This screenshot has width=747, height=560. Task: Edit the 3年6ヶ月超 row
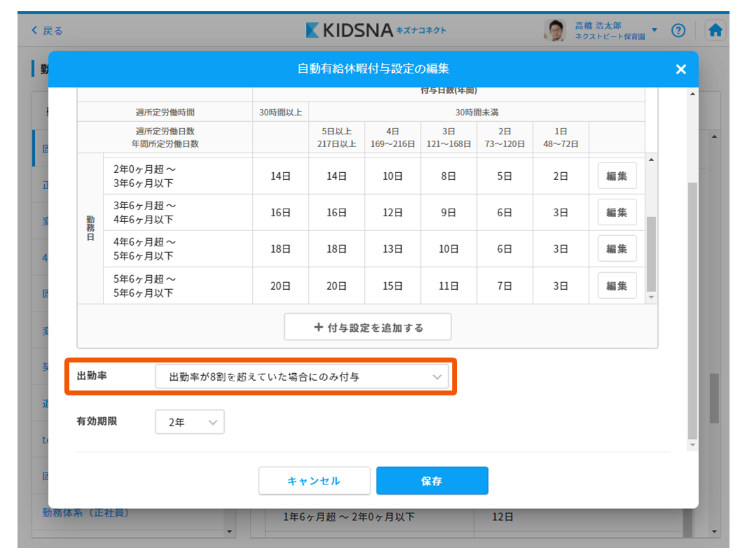pos(617,212)
